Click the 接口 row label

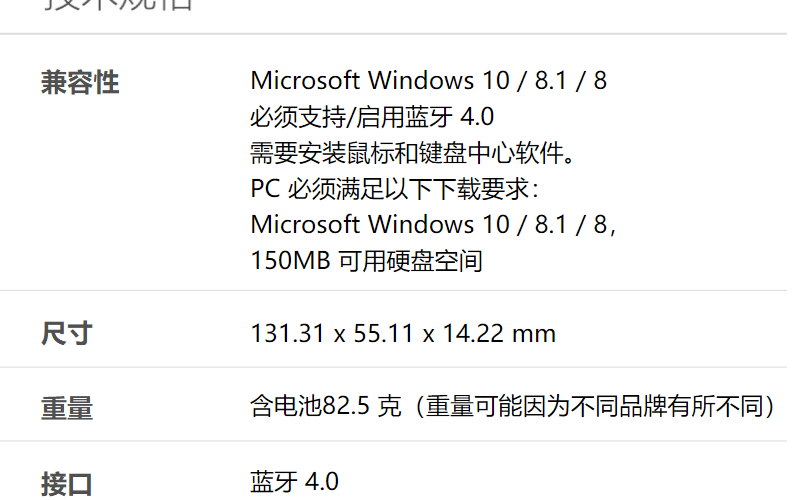(67, 484)
